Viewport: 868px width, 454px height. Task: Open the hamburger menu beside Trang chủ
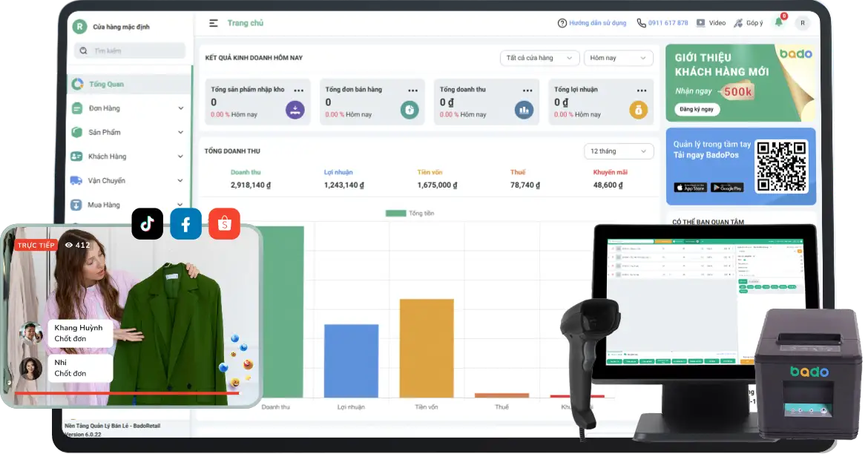point(213,23)
